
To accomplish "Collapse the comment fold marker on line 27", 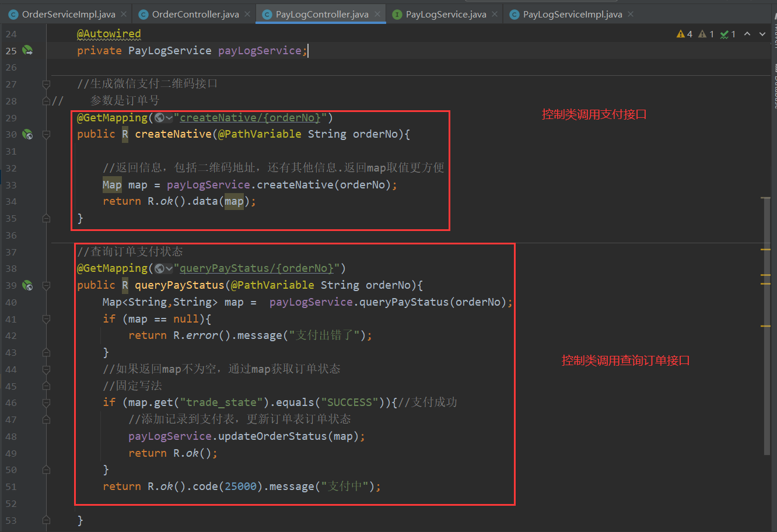I will [46, 85].
